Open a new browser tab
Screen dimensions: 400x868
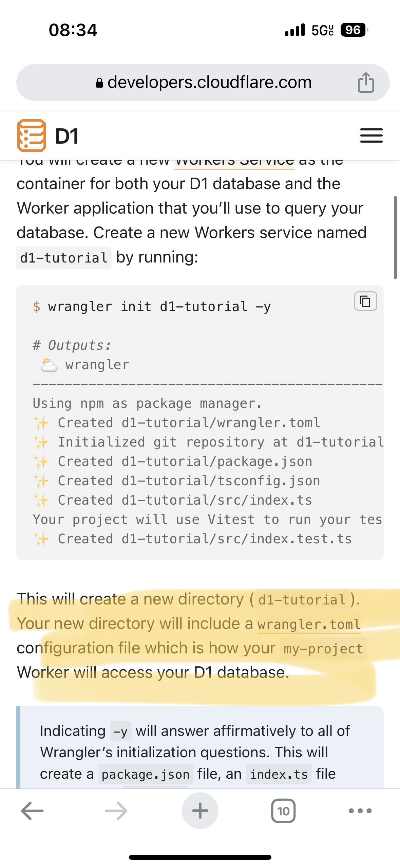click(200, 811)
